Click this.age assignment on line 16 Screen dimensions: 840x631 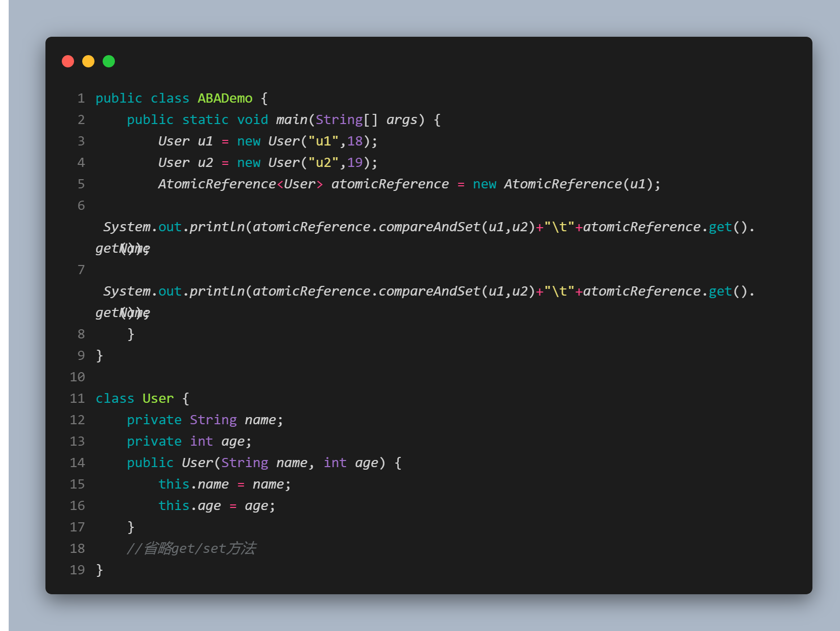click(217, 505)
